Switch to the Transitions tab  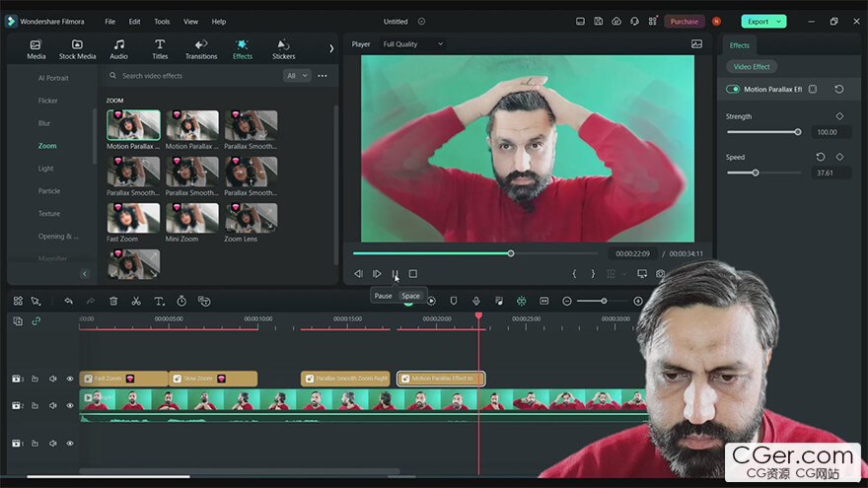click(201, 49)
